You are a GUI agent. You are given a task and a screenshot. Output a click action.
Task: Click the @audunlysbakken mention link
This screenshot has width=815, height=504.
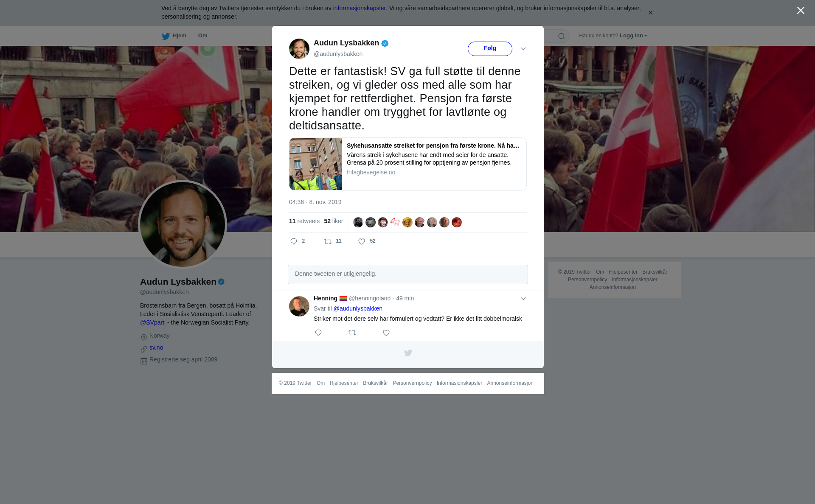click(x=358, y=308)
